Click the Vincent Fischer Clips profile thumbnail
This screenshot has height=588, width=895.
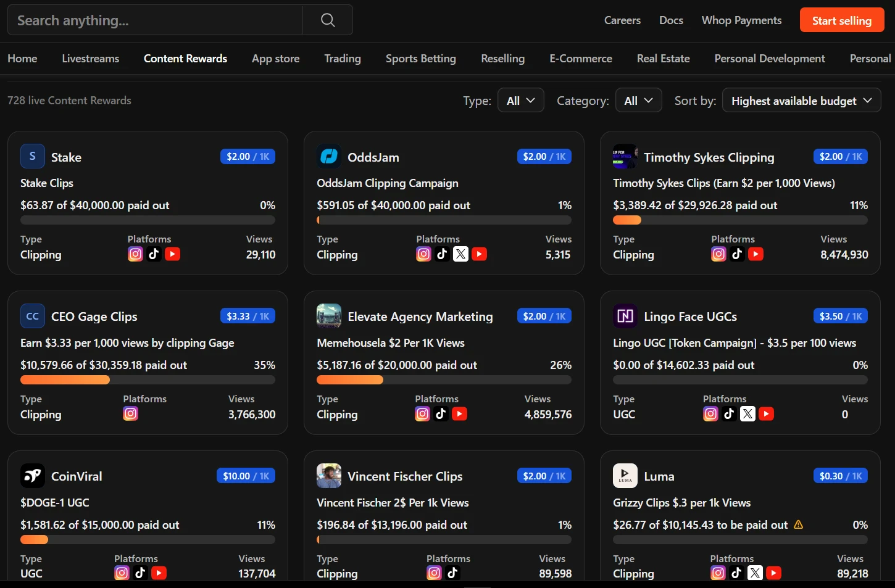pyautogui.click(x=329, y=476)
